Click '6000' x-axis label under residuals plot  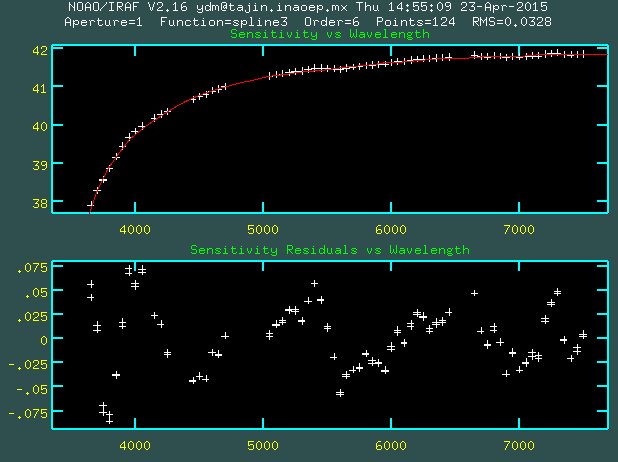click(x=391, y=445)
